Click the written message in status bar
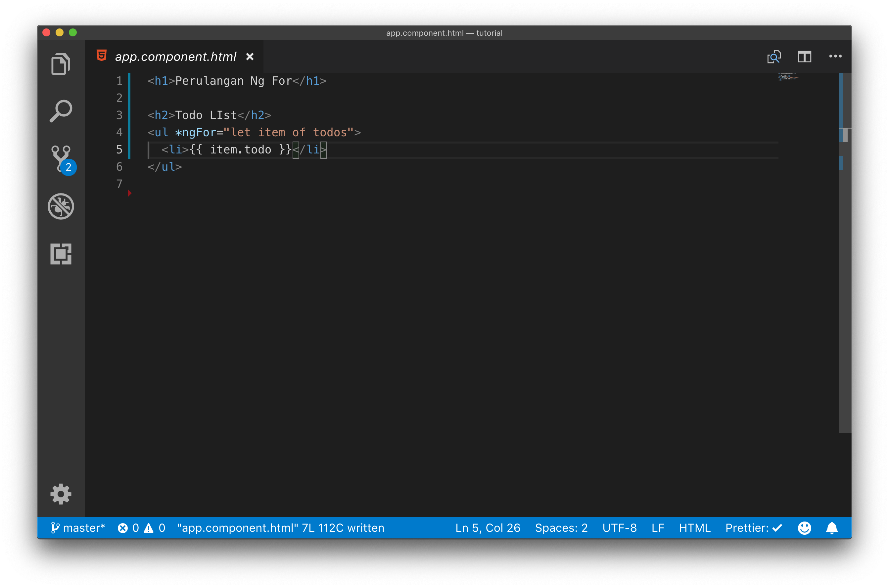The height and width of the screenshot is (588, 889). click(x=280, y=527)
